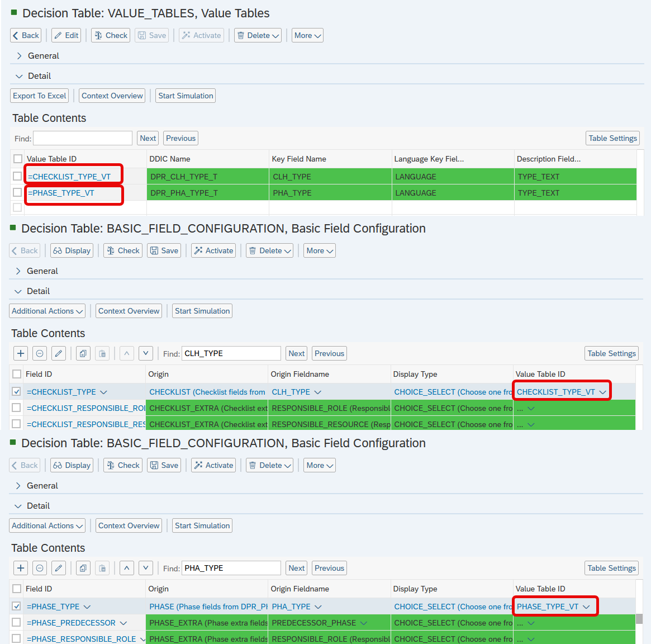Click the Check icon button in the VALUE_TABLES toolbar
The height and width of the screenshot is (644, 651).
[x=111, y=35]
